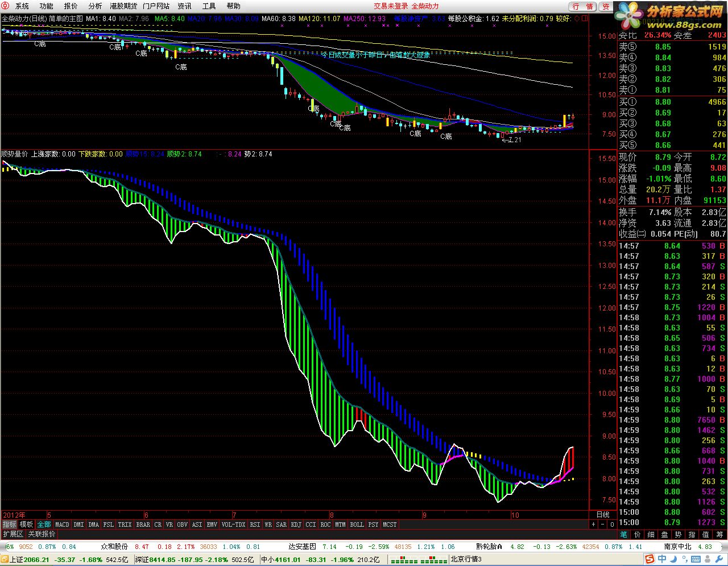This screenshot has width=728, height=566.
Task: Open the 扩展区 tab
Action: coord(13,534)
